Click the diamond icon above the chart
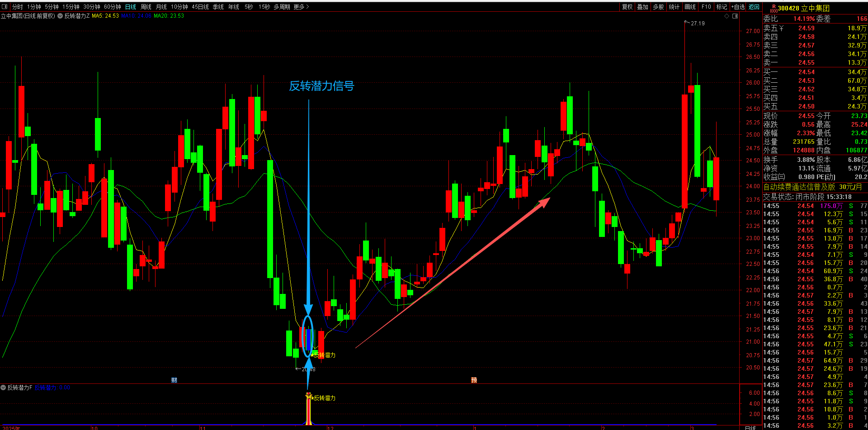Viewport: 868px width, 430px height. [x=726, y=16]
